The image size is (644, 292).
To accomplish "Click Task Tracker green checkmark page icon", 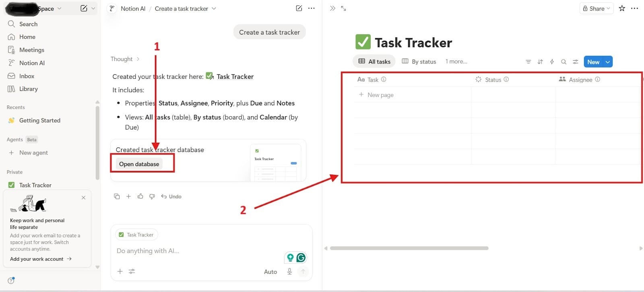I will 363,42.
